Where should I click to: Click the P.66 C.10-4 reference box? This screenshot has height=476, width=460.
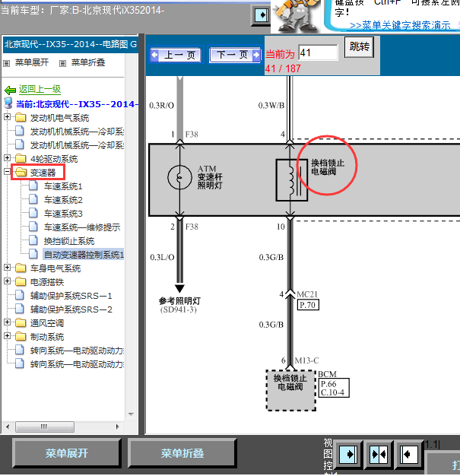click(x=334, y=388)
